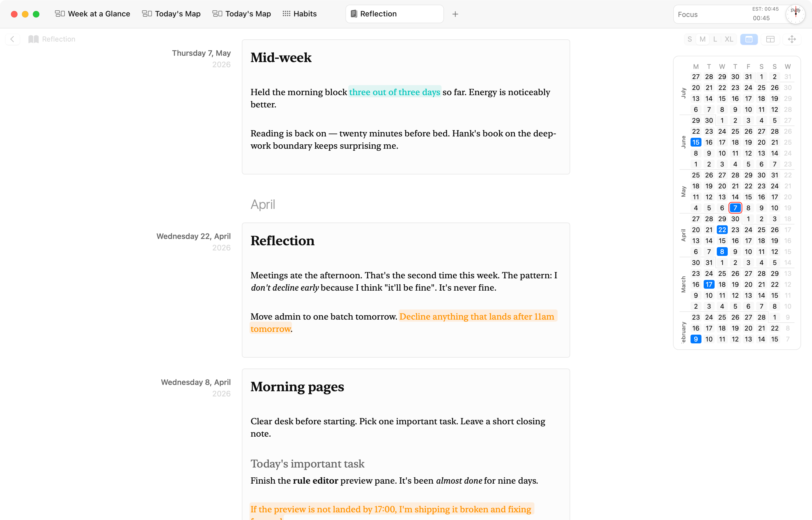Select April 22 in the calendar
Viewport: 812px width, 520px height.
pyautogui.click(x=722, y=230)
